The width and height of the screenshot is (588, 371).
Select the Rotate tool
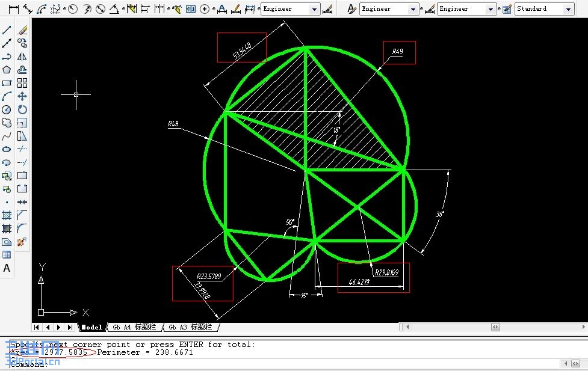(22, 109)
